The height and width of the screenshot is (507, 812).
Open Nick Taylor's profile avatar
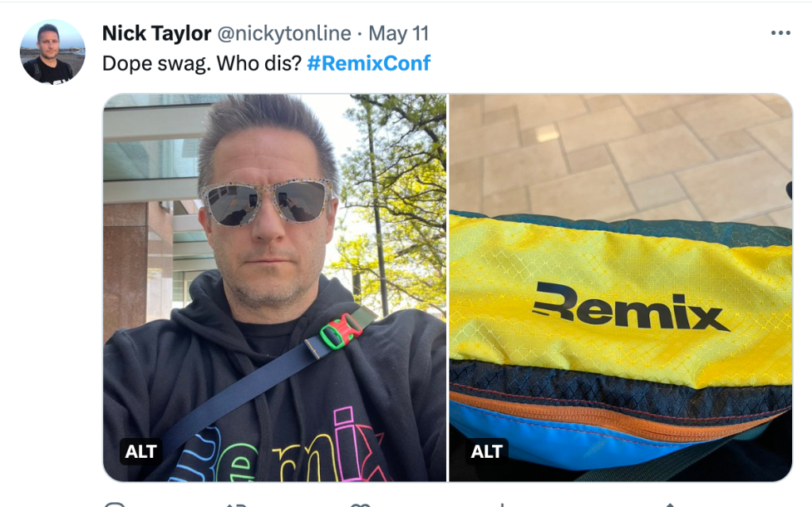pyautogui.click(x=52, y=52)
